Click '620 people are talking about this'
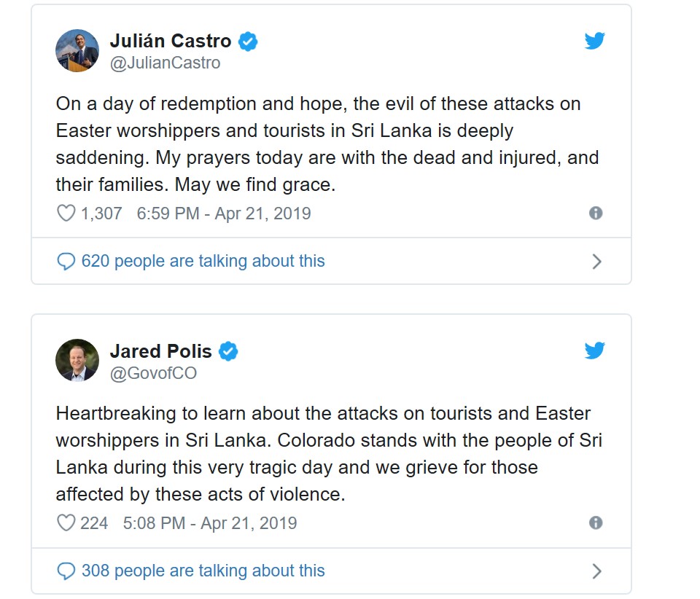This screenshot has height=599, width=700. tap(203, 262)
